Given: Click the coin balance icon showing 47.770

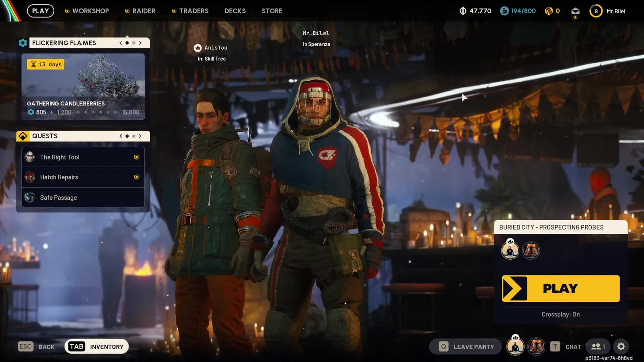Looking at the screenshot, I should click(x=463, y=11).
